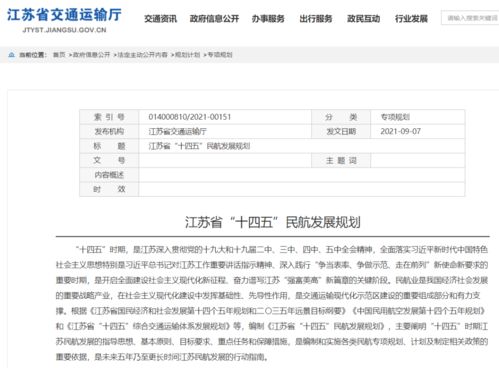Click the 文号 label cell
Image resolution: width=499 pixels, height=368 pixels.
coord(109,160)
